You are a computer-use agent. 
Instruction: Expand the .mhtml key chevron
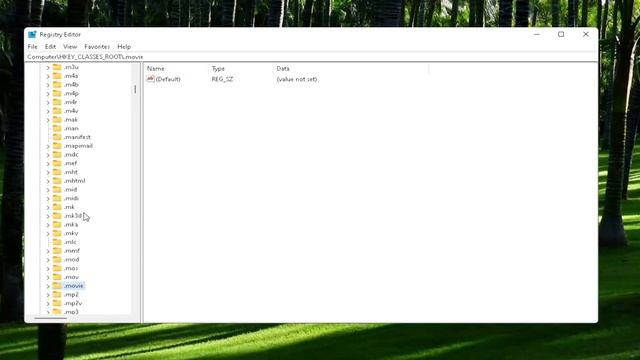48,181
